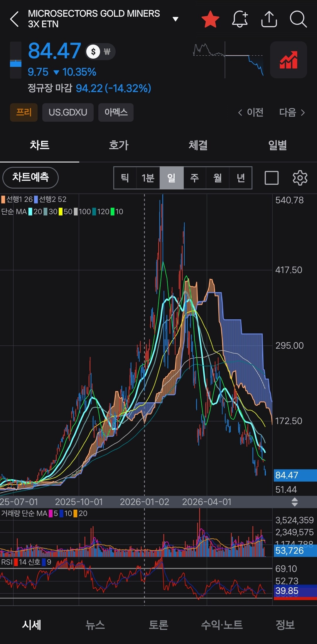Viewport: 317px width, 644px height.
Task: Toggle the red favorite star
Action: point(210,19)
